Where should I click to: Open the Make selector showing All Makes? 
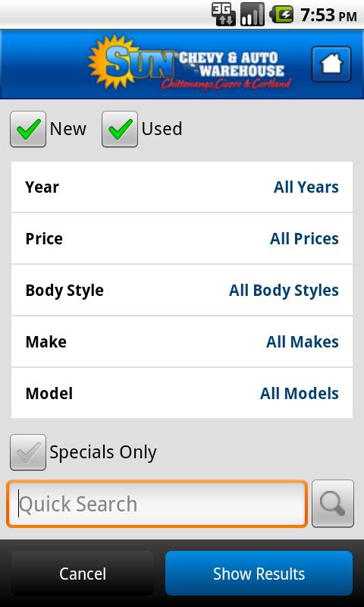click(182, 341)
